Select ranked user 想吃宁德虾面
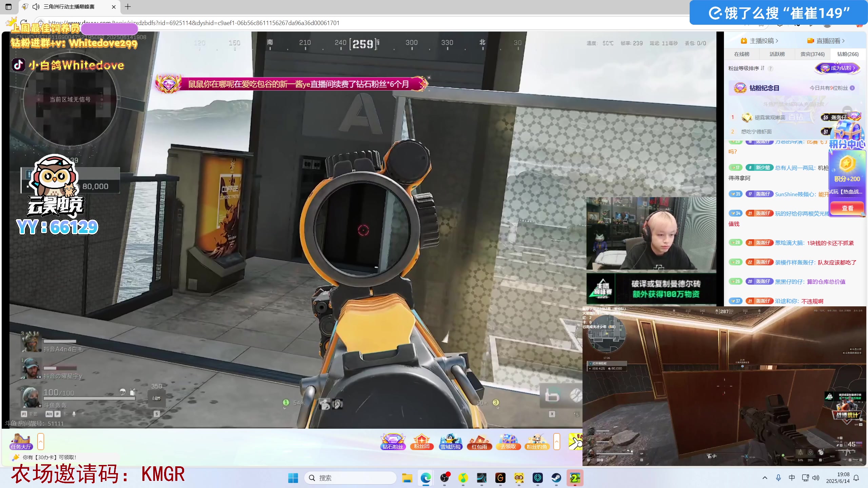 [x=756, y=131]
